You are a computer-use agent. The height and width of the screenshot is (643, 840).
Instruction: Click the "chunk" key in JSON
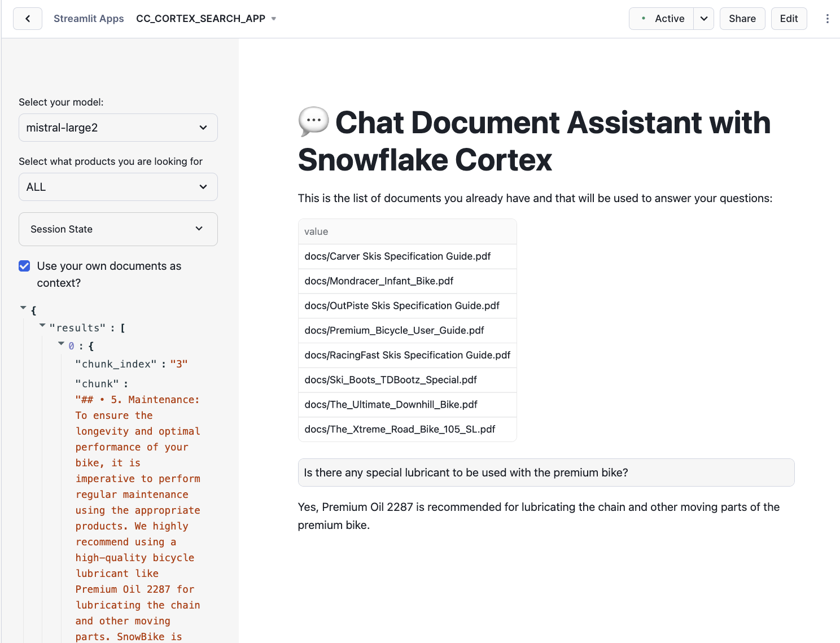click(x=97, y=384)
